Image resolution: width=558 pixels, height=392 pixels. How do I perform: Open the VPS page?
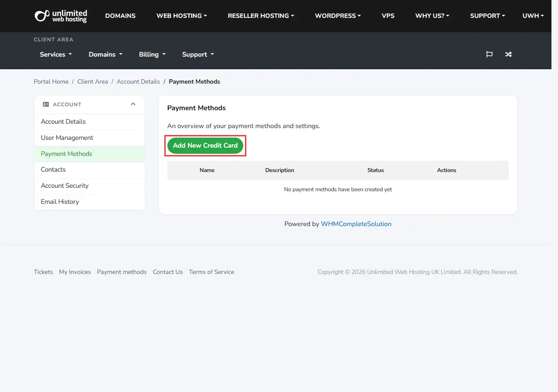tap(388, 16)
